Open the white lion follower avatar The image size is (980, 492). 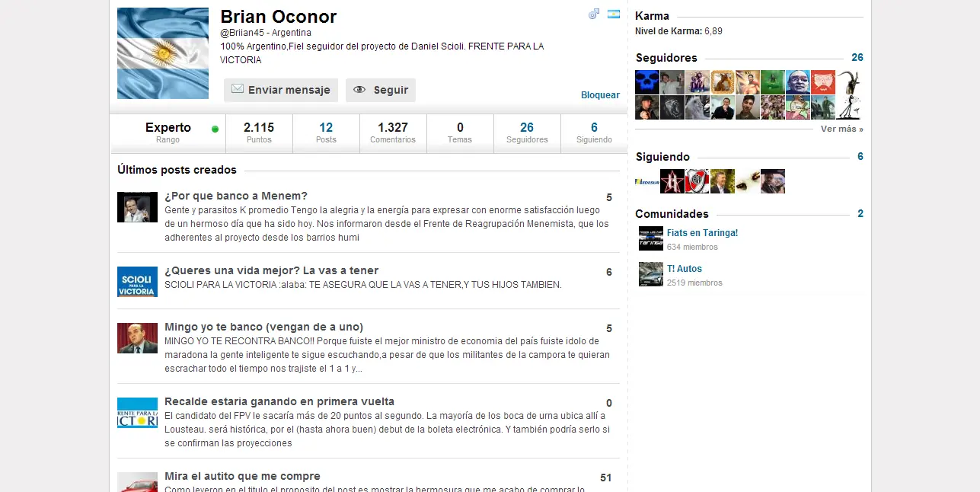[697, 107]
